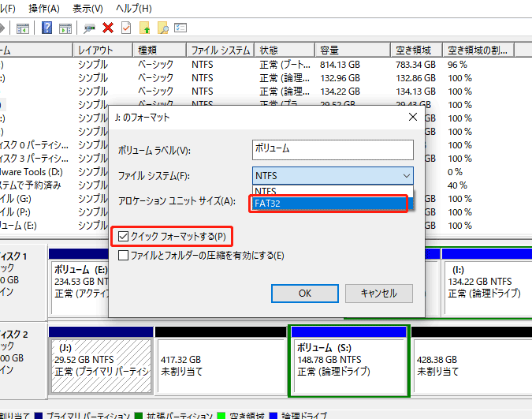Click the folder with green up-arrow icon

tap(144, 28)
